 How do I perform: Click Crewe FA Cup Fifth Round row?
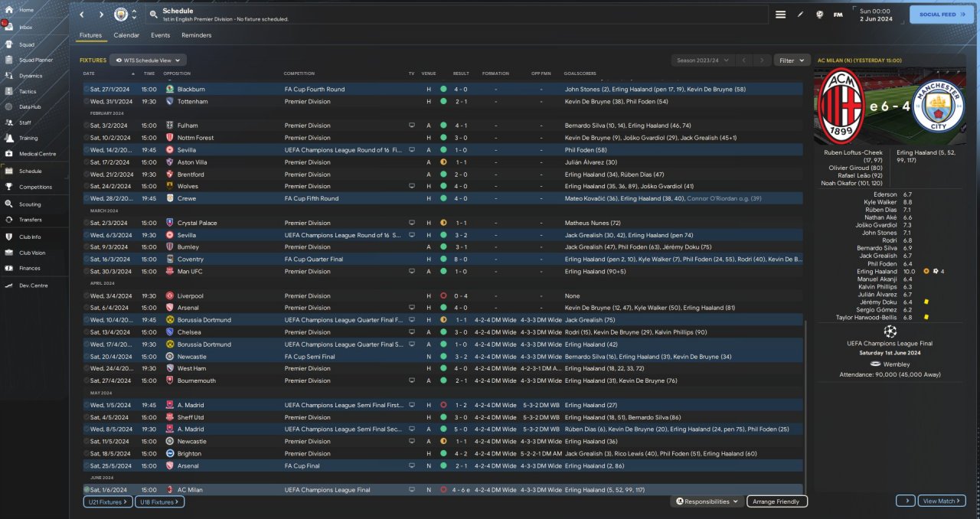coord(443,198)
